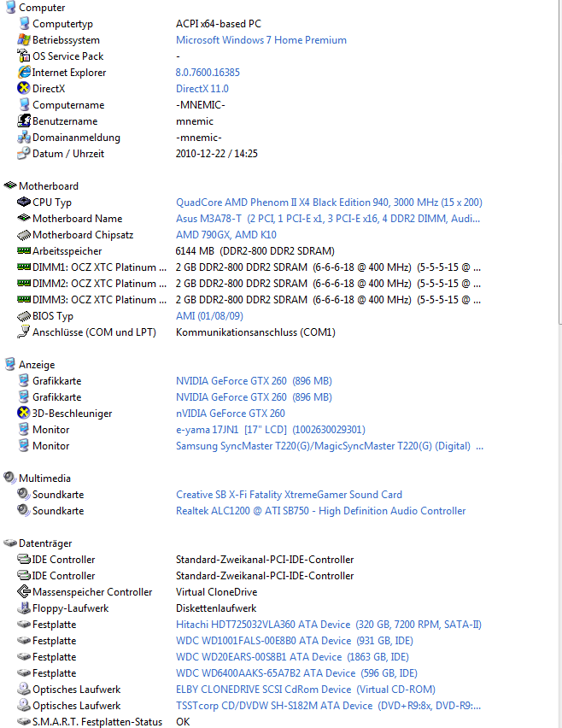Click the OS Service Pack icon
This screenshot has width=562, height=728.
(24, 56)
